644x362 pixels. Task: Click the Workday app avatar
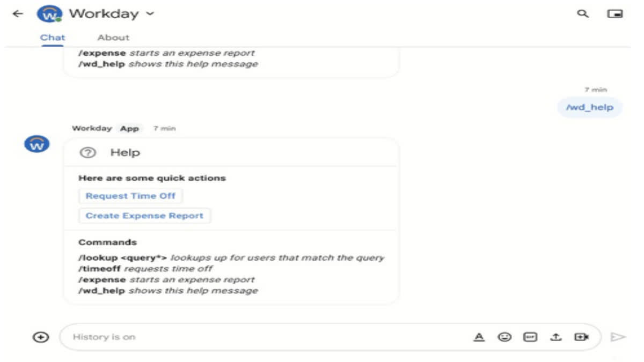pos(36,143)
